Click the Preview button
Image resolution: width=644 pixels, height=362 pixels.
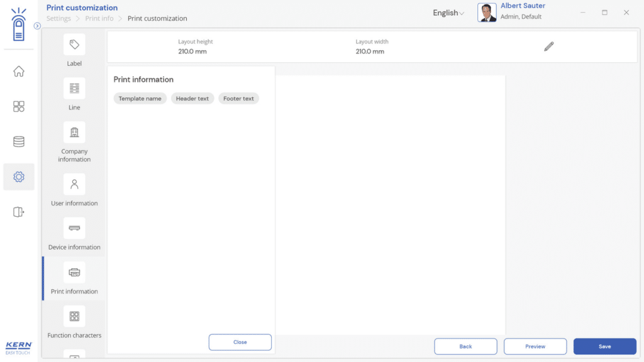(535, 346)
